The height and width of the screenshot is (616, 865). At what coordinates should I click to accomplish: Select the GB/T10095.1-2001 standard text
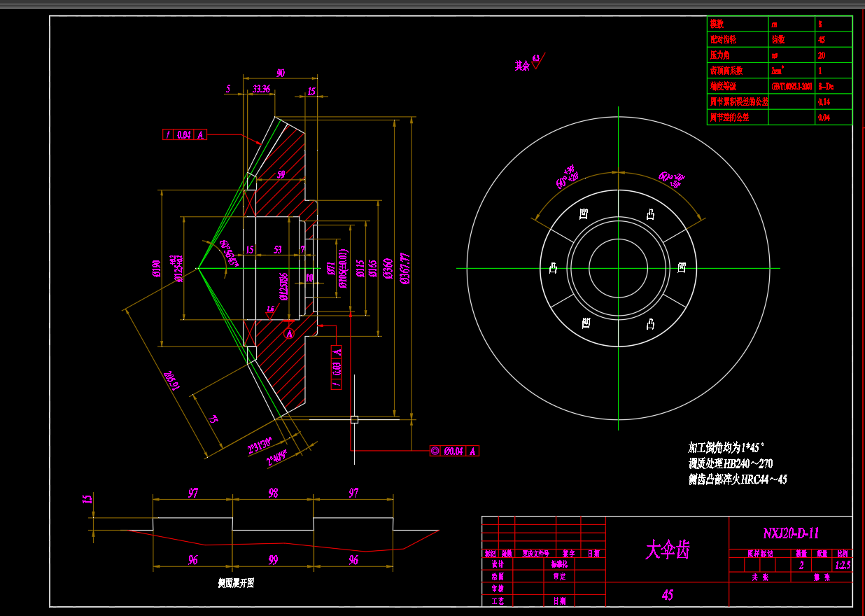[x=792, y=86]
